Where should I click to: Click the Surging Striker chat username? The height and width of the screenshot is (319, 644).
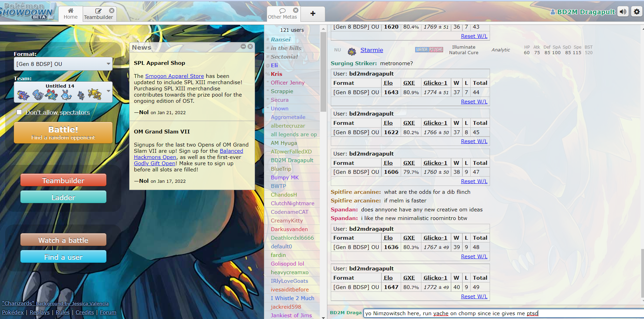354,63
